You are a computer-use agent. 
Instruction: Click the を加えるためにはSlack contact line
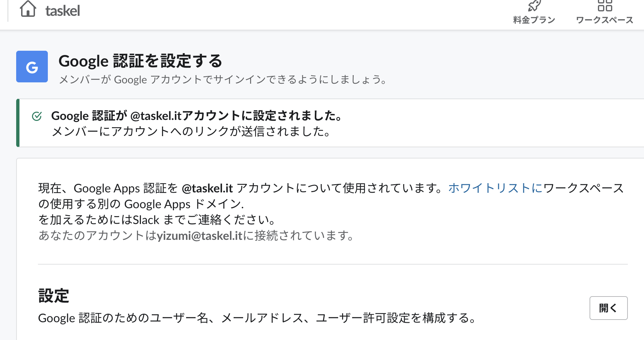(x=157, y=220)
